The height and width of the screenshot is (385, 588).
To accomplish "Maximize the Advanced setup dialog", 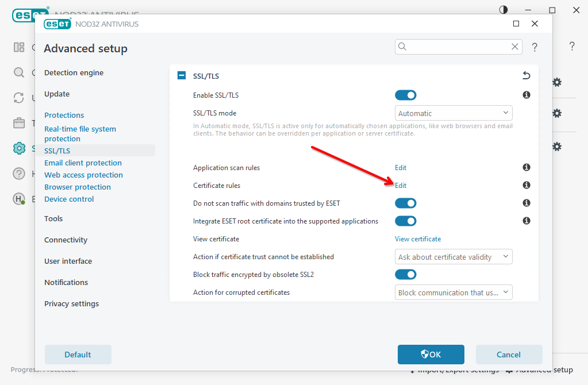I will (516, 24).
